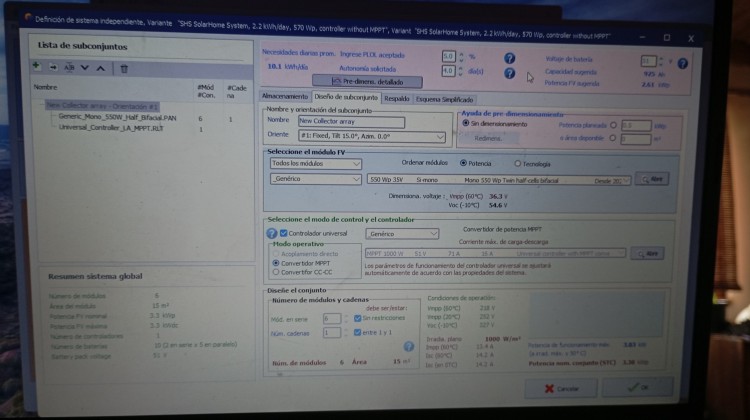This screenshot has height=420, width=750.
Task: Switch to Diseño de subconjunto tab
Action: [346, 97]
